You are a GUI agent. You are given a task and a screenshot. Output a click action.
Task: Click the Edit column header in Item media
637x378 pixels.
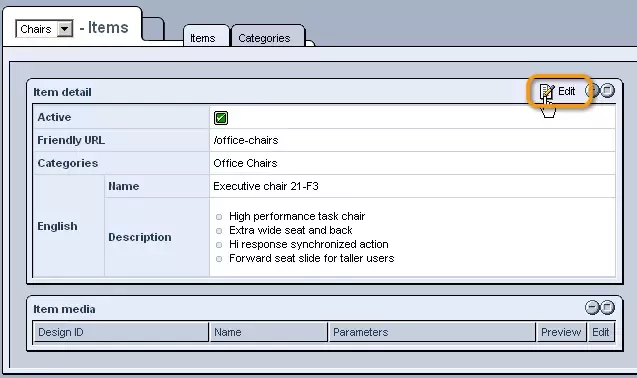600,332
